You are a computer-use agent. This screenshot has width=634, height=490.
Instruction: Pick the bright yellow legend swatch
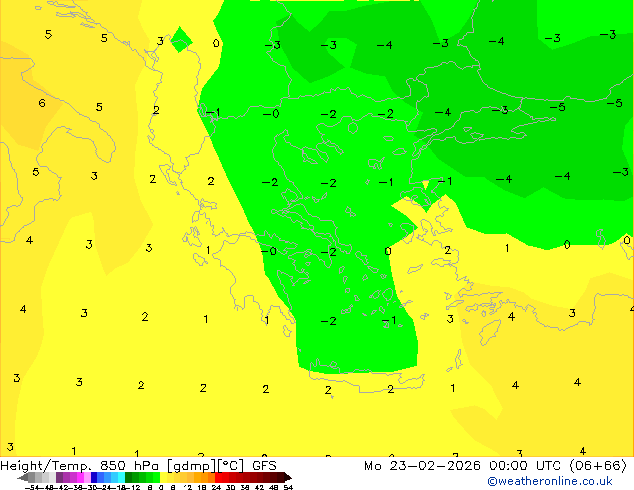click(x=163, y=477)
